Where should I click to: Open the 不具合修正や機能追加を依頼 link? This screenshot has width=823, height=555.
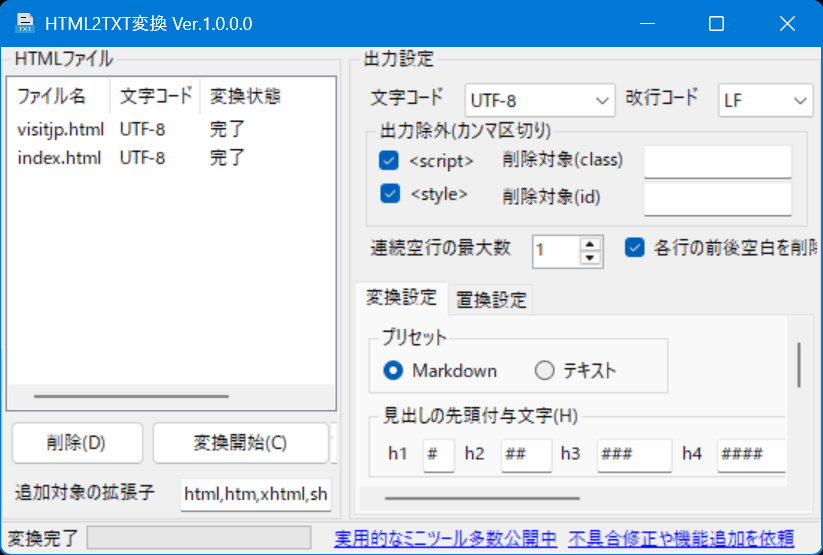coord(681,538)
